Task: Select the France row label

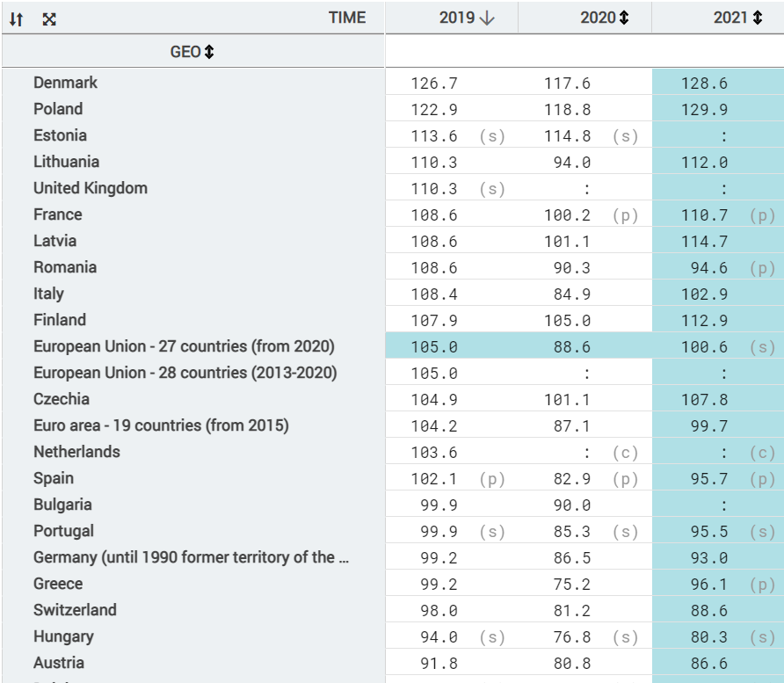Action: click(57, 214)
